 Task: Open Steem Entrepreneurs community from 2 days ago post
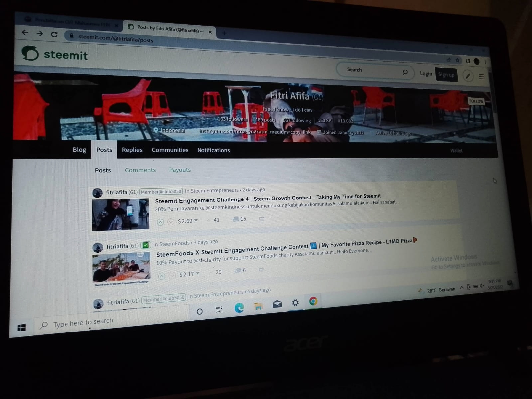click(x=214, y=190)
